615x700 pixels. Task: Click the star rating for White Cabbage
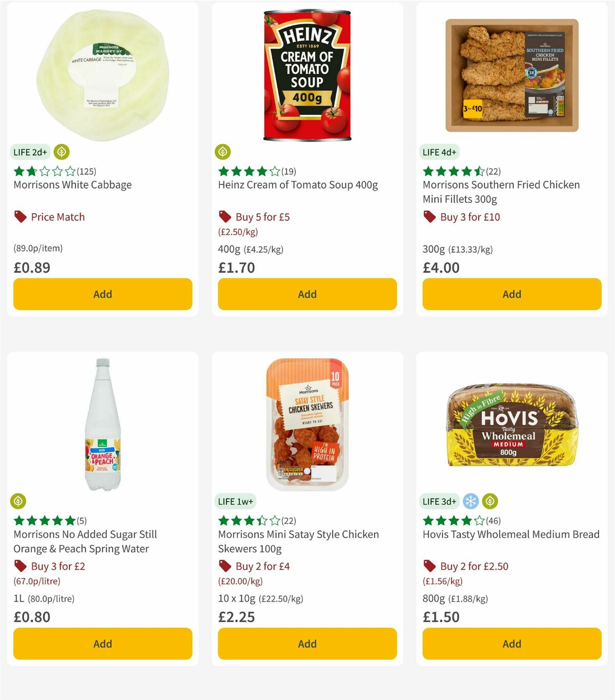click(44, 172)
